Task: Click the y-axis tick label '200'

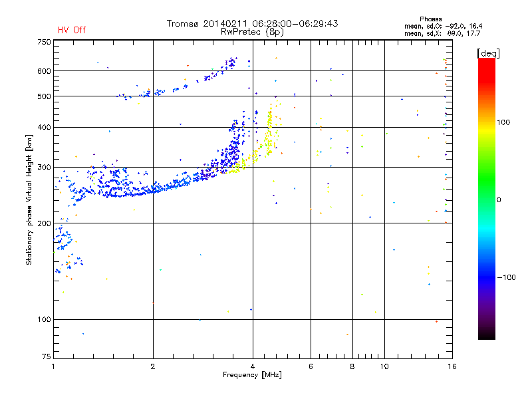Action: [x=44, y=223]
